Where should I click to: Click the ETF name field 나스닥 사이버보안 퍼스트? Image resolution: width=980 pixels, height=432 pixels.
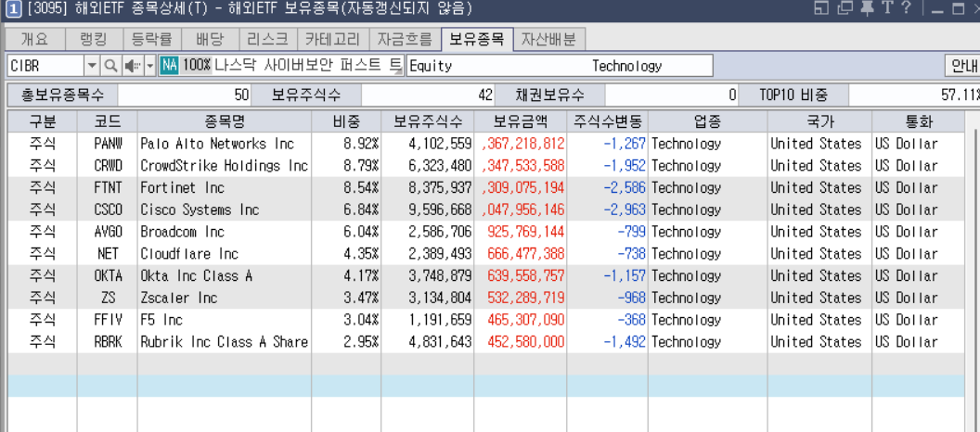click(310, 66)
